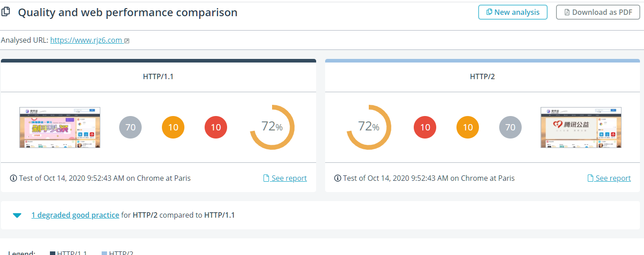This screenshot has width=644, height=255.
Task: Click the Download as PDF button
Action: point(598,12)
